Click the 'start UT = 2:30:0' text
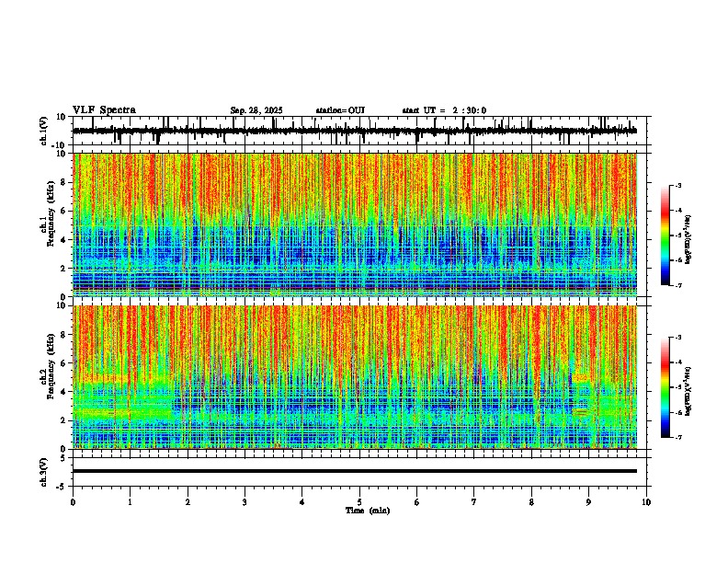Viewport: 728px width, 563px height. 444,110
